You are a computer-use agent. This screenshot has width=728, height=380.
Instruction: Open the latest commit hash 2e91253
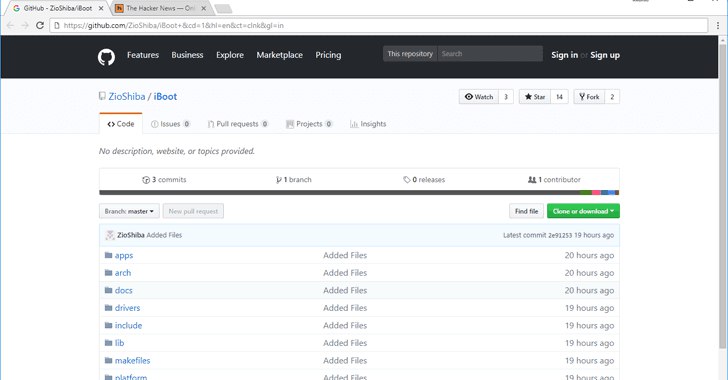(x=560, y=235)
